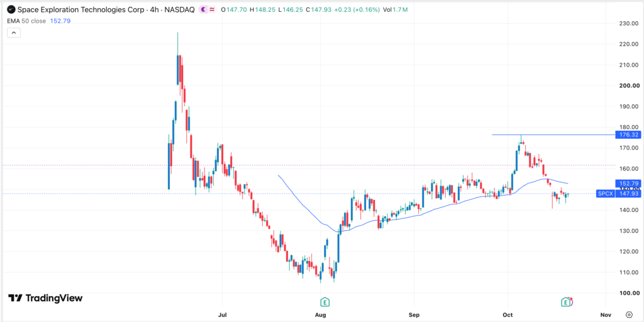Click the 220.00 price axis label
This screenshot has width=644, height=322.
(x=630, y=45)
